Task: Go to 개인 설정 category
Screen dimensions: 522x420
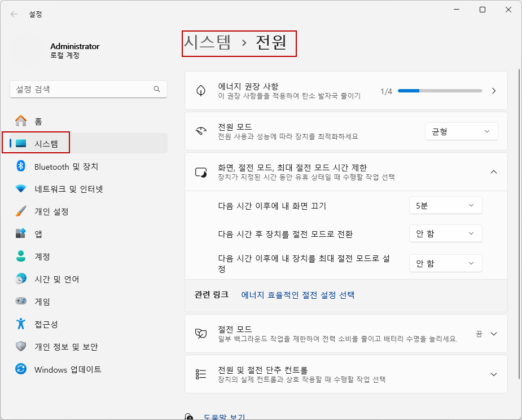Action: point(89,211)
